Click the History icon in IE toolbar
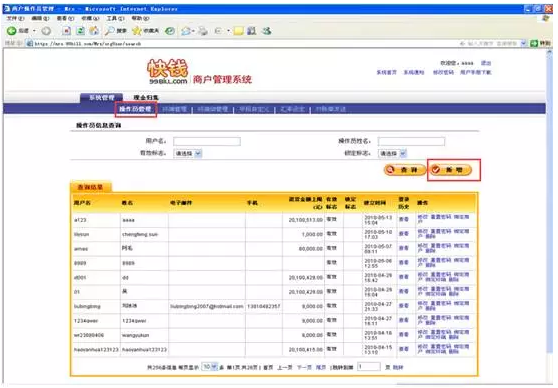Viewport: 558px width, 388px height. [x=170, y=31]
